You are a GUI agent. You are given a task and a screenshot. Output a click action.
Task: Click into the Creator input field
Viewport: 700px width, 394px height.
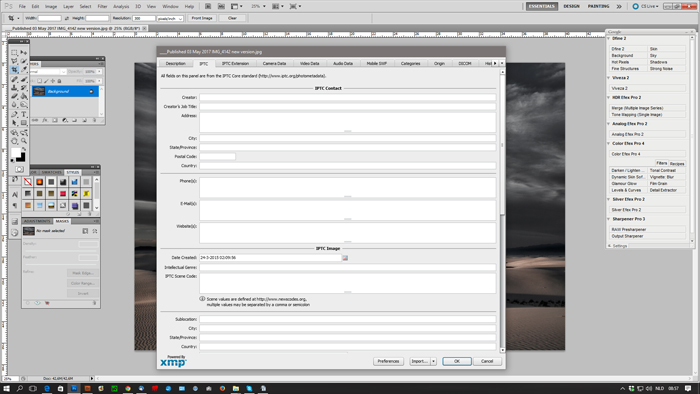click(x=347, y=97)
